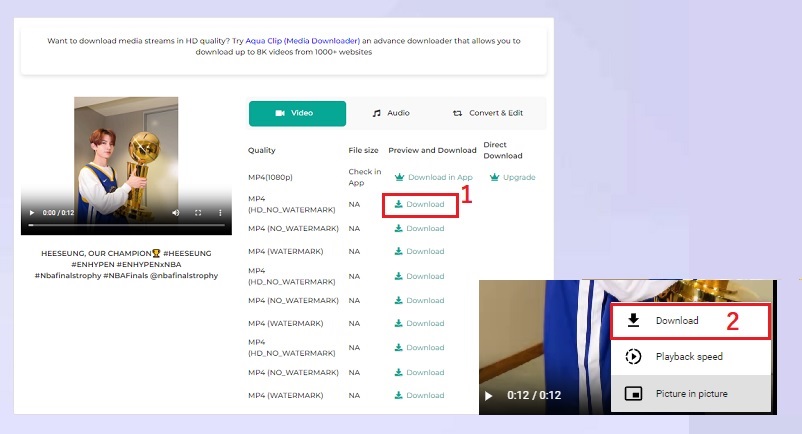This screenshot has height=434, width=802.
Task: Click Download for the third MP4 (NO_WATERMARK) row
Action: (x=419, y=373)
